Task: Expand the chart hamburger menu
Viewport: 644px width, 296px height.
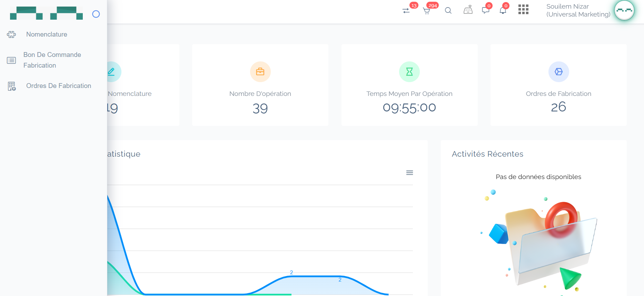Action: [x=409, y=173]
